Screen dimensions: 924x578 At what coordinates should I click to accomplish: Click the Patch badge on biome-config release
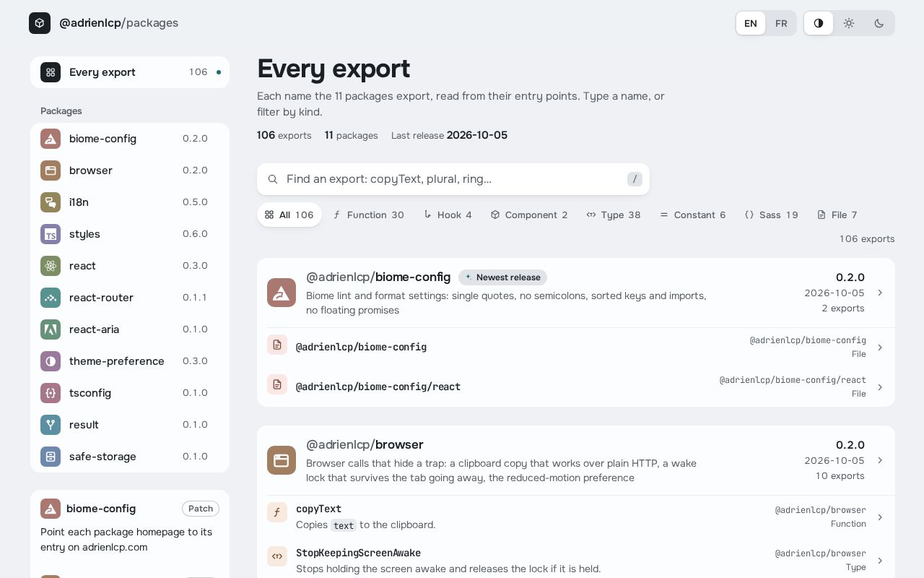tap(201, 509)
